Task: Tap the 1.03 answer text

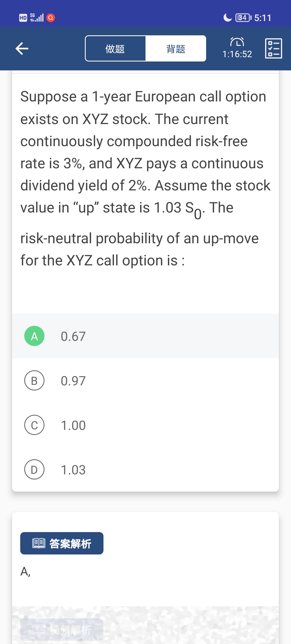Action: pyautogui.click(x=73, y=470)
